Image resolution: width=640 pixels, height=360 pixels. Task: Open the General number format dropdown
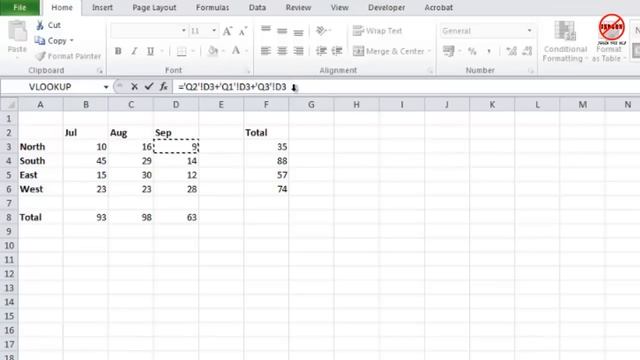(x=529, y=31)
